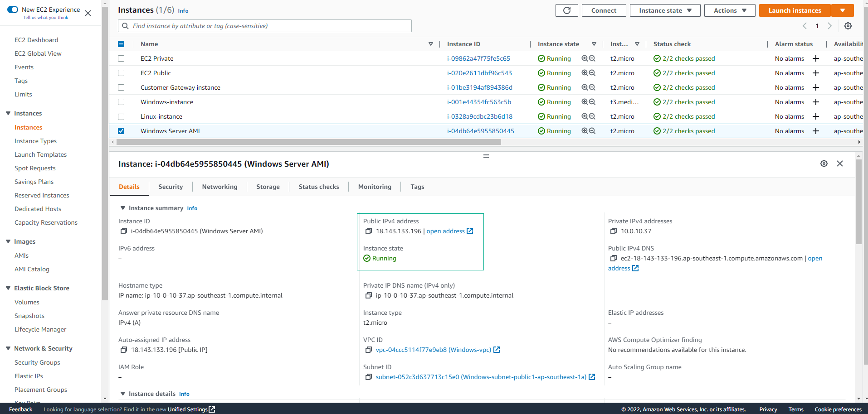Zoom in filter on Windows-instance state

pyautogui.click(x=585, y=102)
